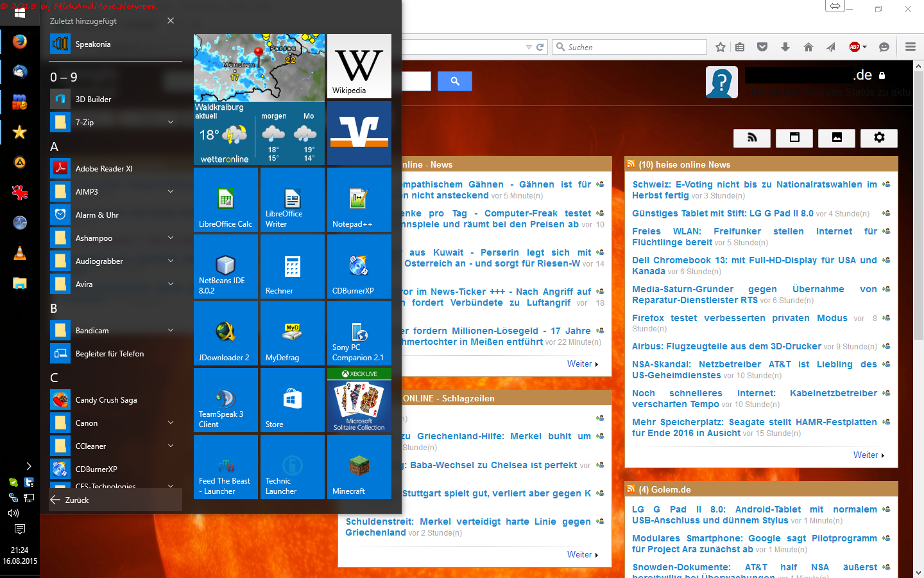Launch the Notepad++ tile

[x=359, y=200]
